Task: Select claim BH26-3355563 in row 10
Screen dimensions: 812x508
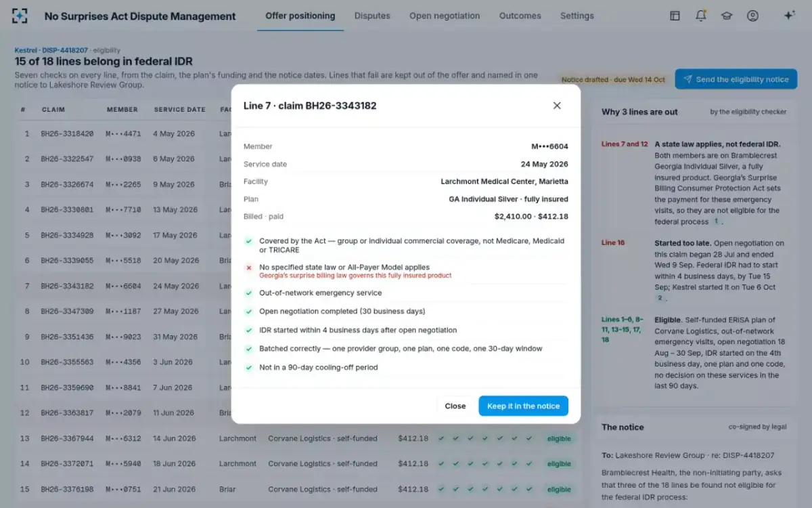Action: click(67, 362)
